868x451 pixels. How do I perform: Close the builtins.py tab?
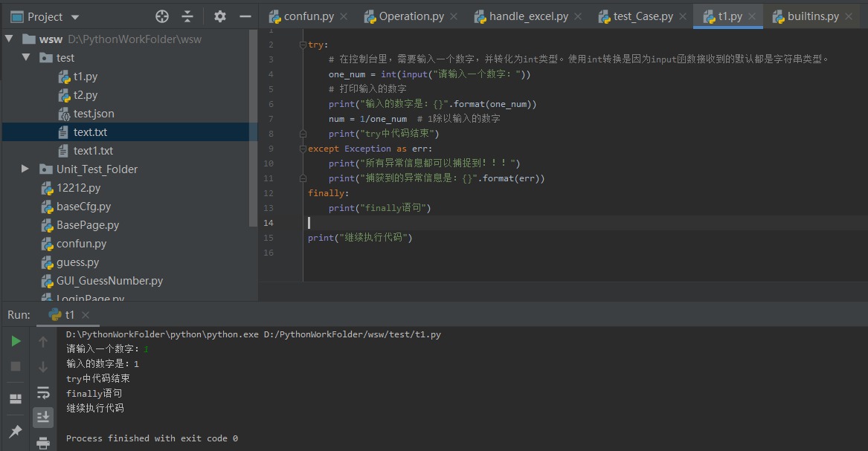coord(849,16)
